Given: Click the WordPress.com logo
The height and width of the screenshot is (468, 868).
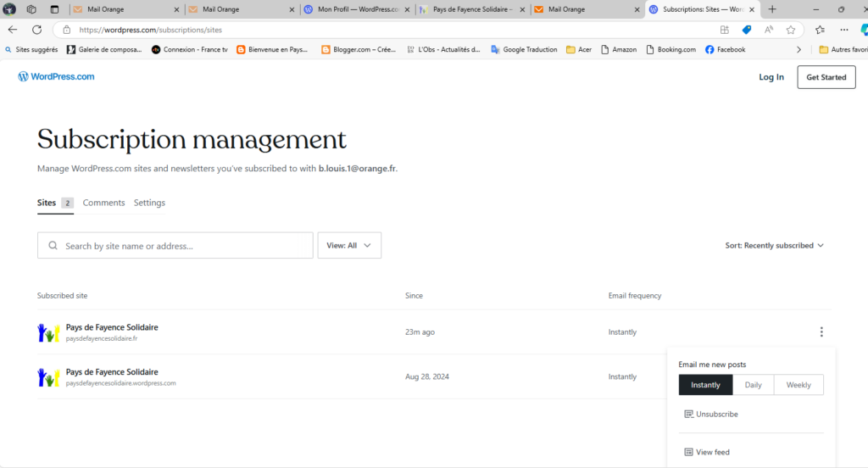Looking at the screenshot, I should [x=56, y=77].
